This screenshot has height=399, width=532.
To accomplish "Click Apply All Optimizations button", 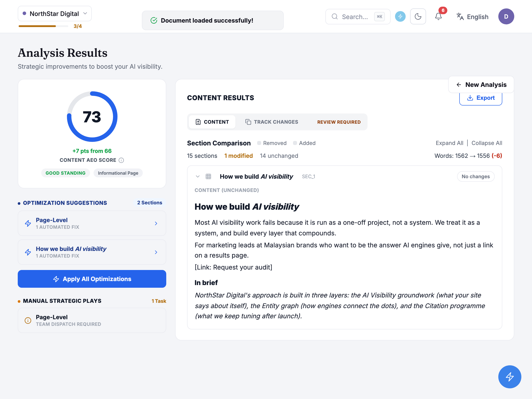I will pos(92,279).
